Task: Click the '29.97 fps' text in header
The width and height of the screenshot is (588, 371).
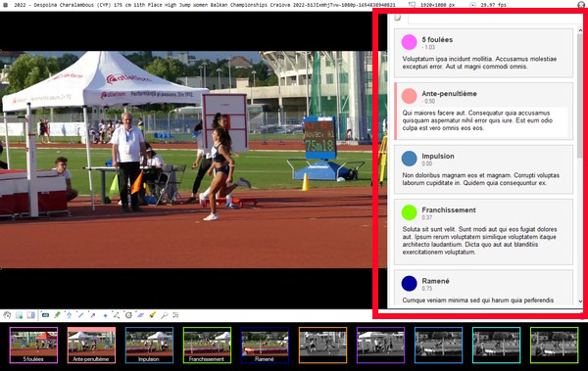Action: [494, 5]
